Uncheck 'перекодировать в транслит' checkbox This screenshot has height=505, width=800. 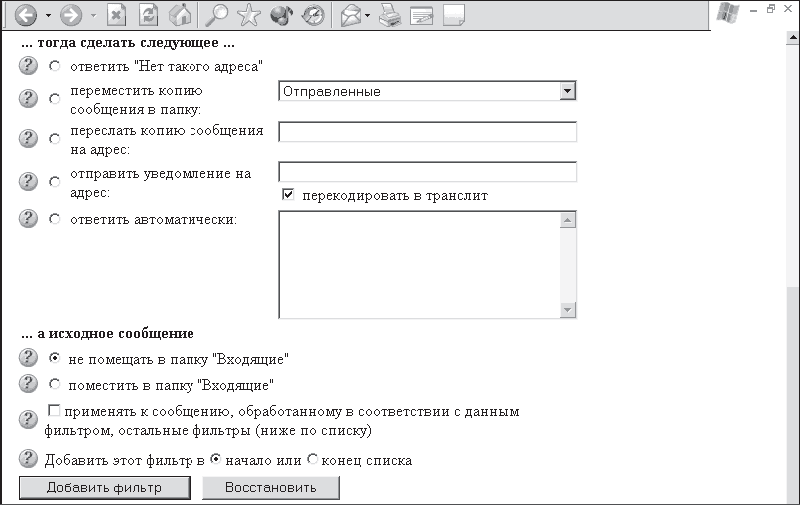point(288,194)
